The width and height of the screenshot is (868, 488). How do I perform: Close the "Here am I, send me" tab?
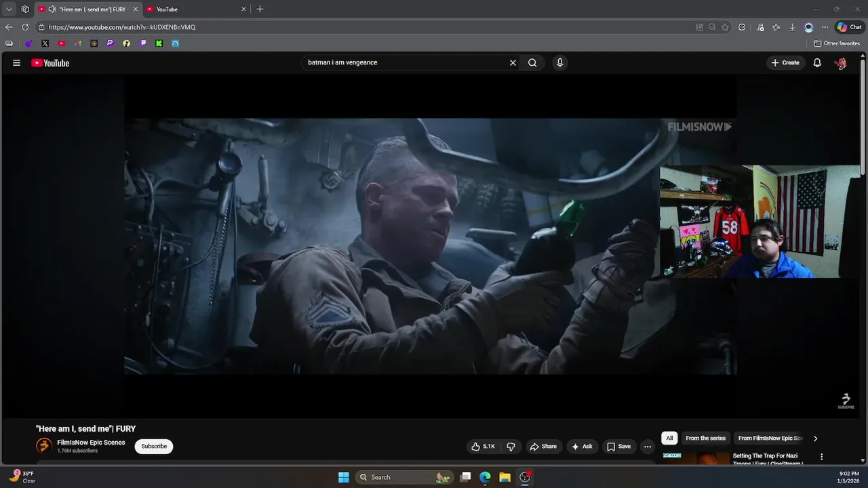tap(135, 9)
